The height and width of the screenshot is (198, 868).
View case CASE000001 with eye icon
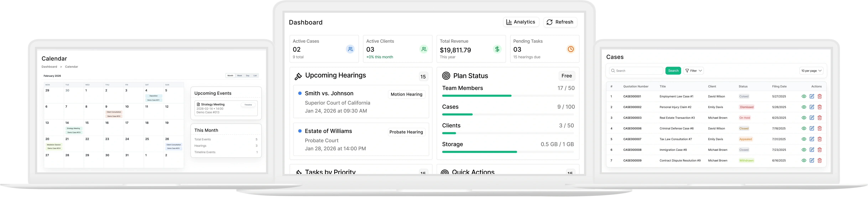[804, 96]
